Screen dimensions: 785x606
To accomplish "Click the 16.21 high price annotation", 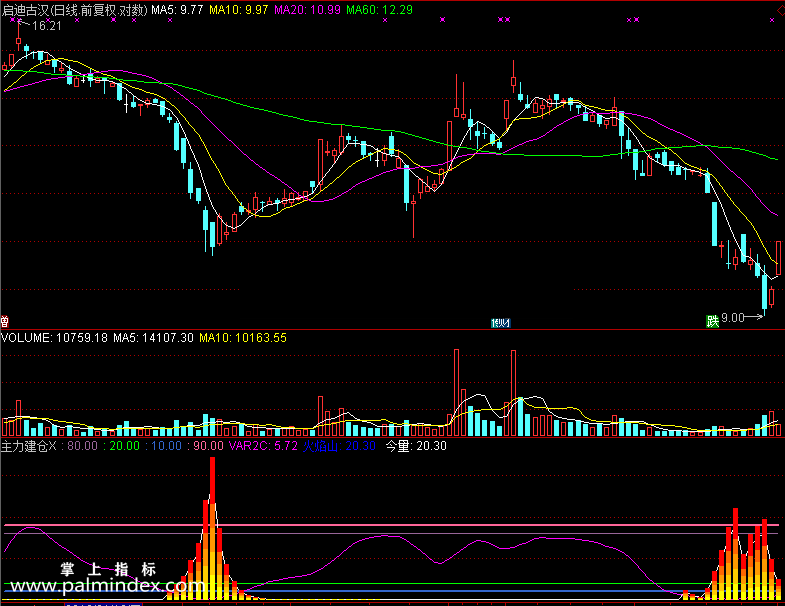I will tap(47, 26).
